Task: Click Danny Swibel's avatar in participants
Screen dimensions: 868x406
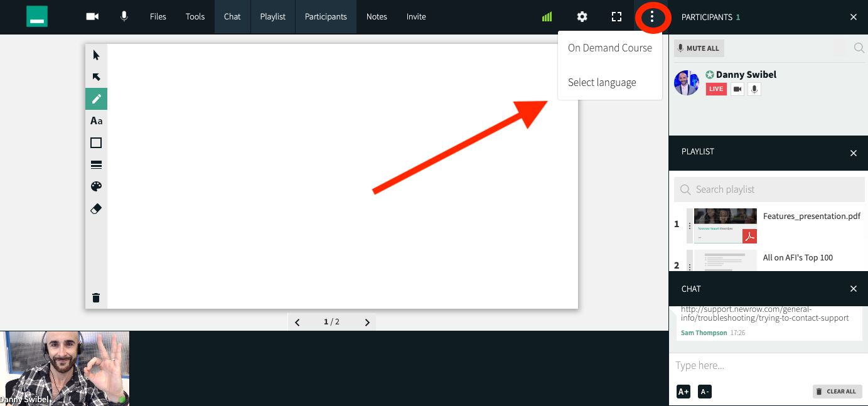Action: pyautogui.click(x=687, y=83)
